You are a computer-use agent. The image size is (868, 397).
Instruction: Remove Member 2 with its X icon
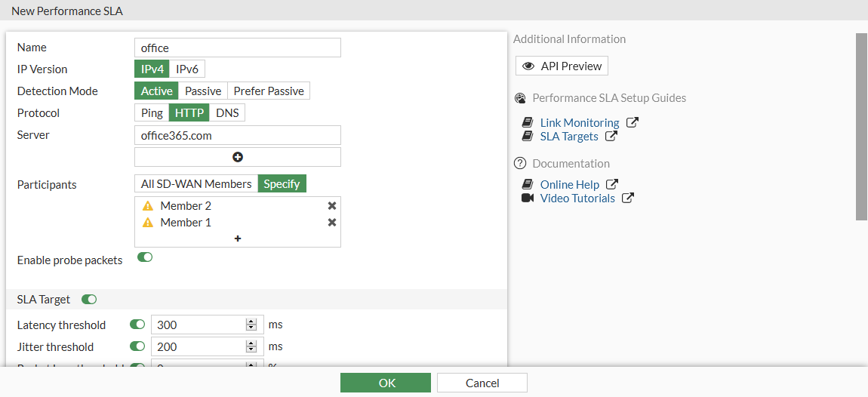click(x=332, y=206)
